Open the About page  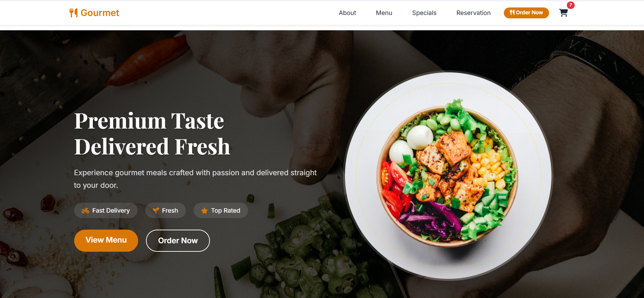(x=347, y=13)
